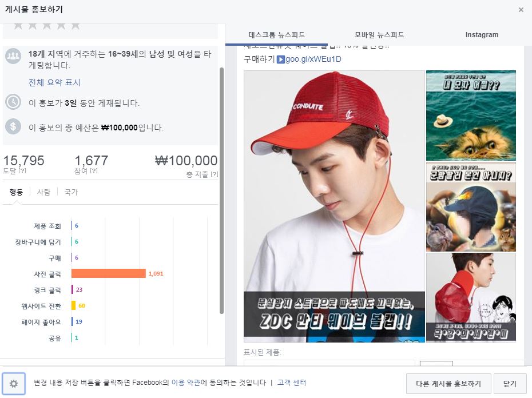Click the question mark next to 총 지출
This screenshot has height=398, width=532.
(214, 174)
